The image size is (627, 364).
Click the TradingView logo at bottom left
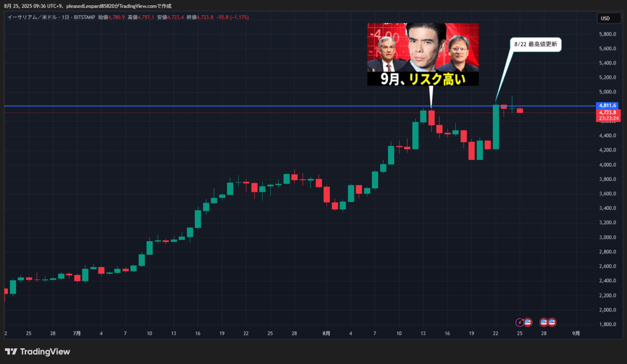[37, 352]
